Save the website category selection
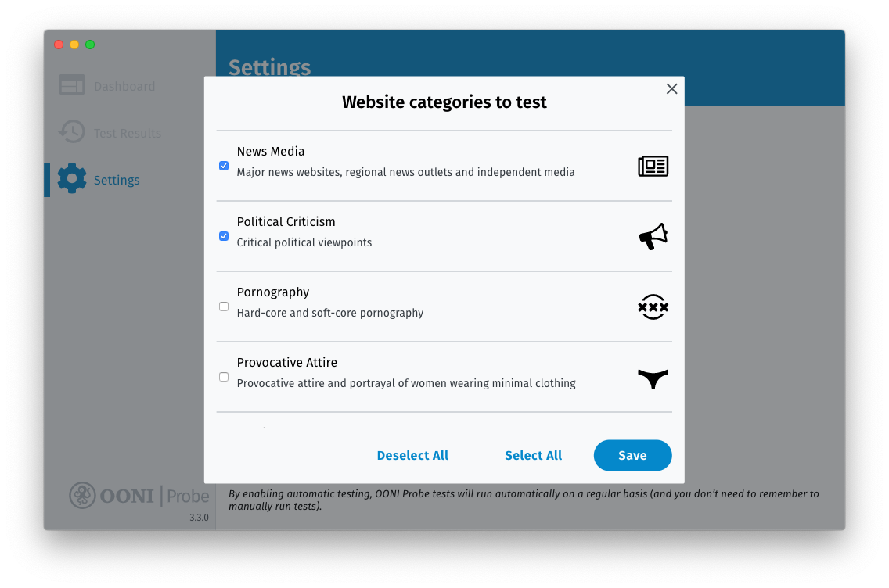889x588 pixels. pyautogui.click(x=632, y=455)
